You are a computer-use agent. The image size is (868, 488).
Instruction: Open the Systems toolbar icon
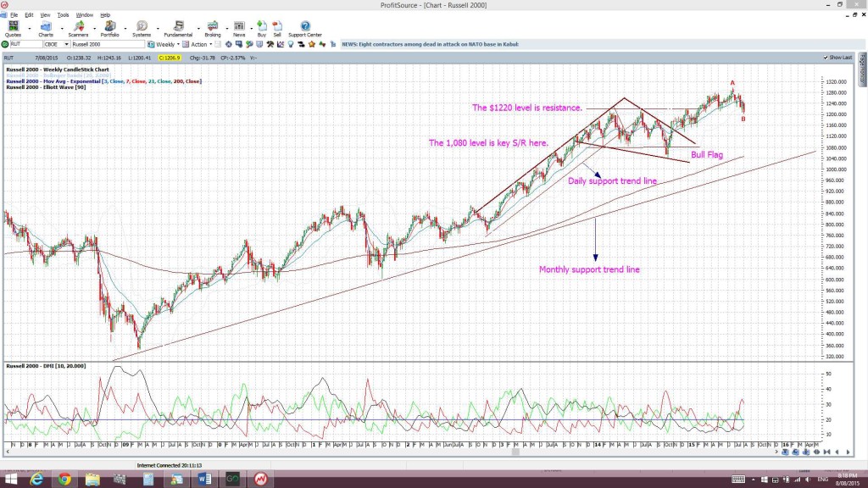pos(142,28)
